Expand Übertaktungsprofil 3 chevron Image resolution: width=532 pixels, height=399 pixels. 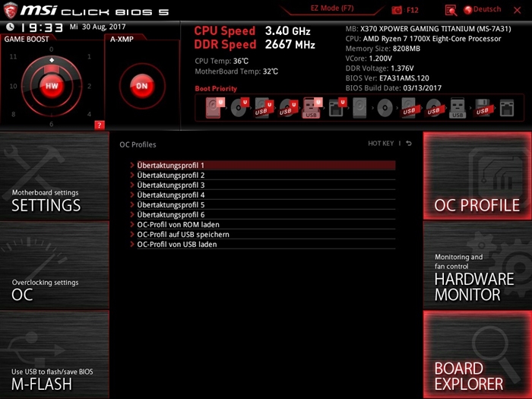(x=132, y=185)
